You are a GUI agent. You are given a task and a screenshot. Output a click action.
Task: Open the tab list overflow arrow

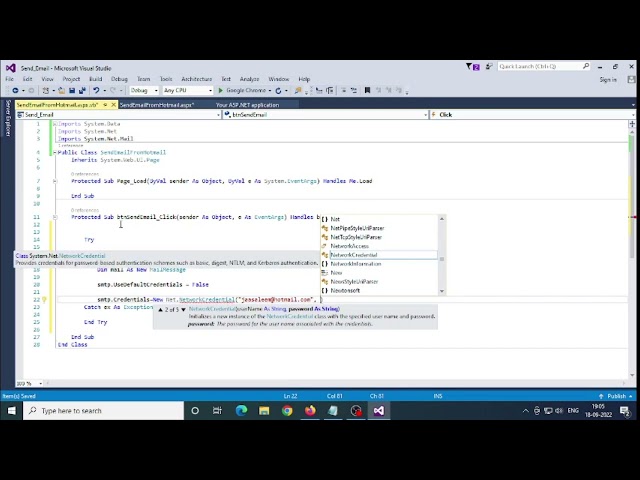[633, 105]
